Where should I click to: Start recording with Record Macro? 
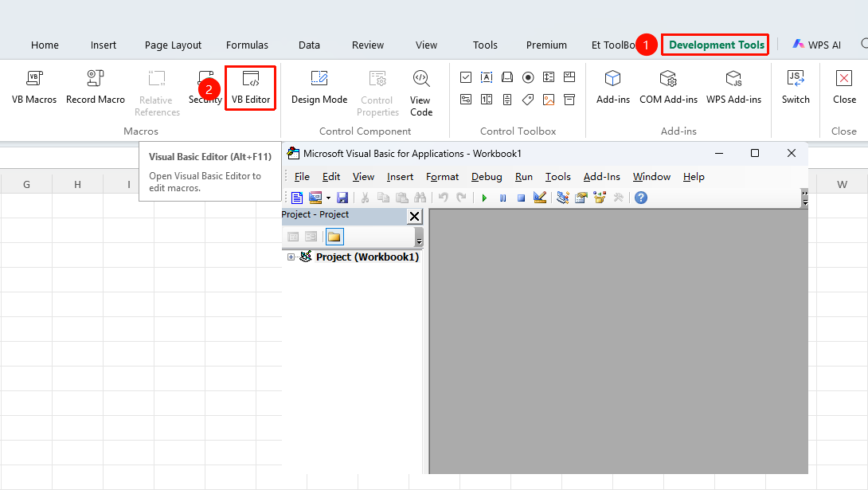(96, 87)
